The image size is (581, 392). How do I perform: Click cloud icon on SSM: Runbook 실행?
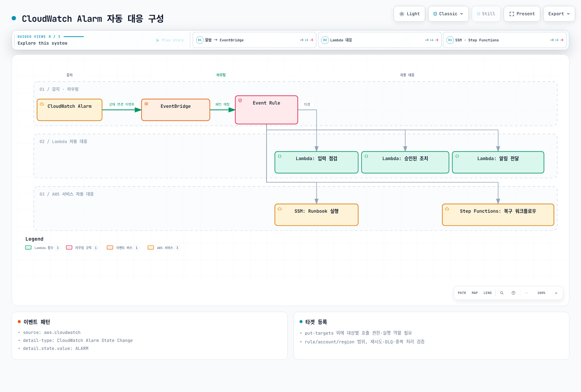pyautogui.click(x=280, y=209)
